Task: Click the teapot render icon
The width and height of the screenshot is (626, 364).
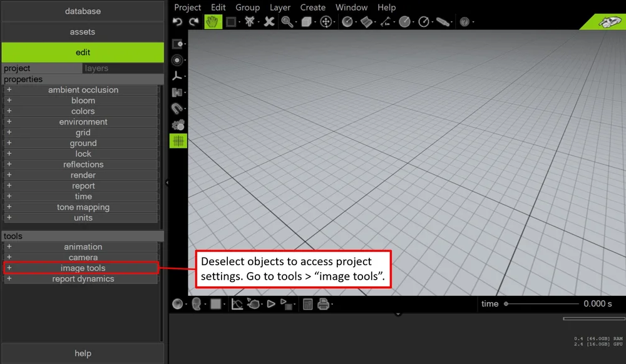Action: [253, 304]
